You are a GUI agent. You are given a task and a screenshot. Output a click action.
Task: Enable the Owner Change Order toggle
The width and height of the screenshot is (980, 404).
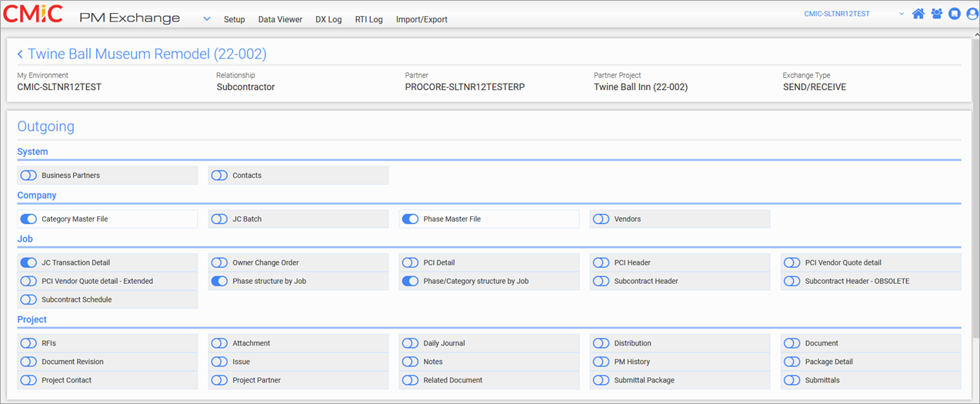(x=219, y=262)
